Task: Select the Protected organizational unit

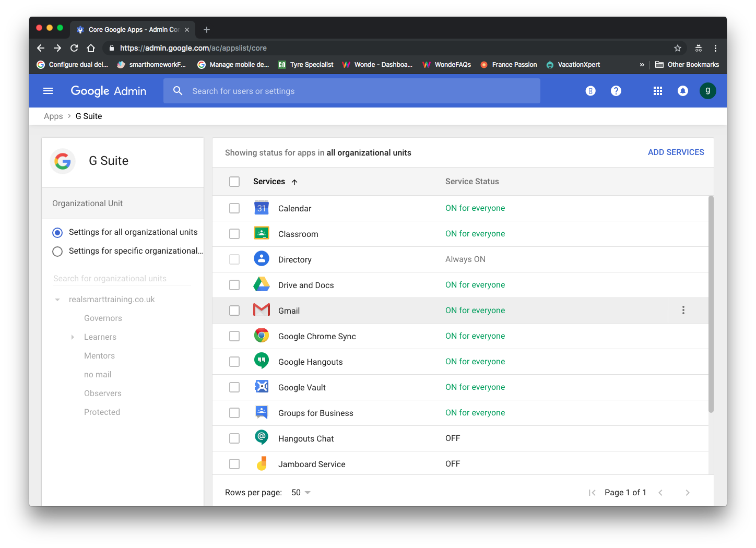Action: coord(102,412)
